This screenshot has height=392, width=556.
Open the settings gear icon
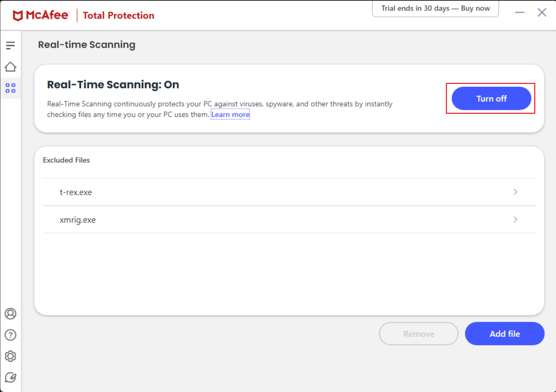(x=11, y=356)
